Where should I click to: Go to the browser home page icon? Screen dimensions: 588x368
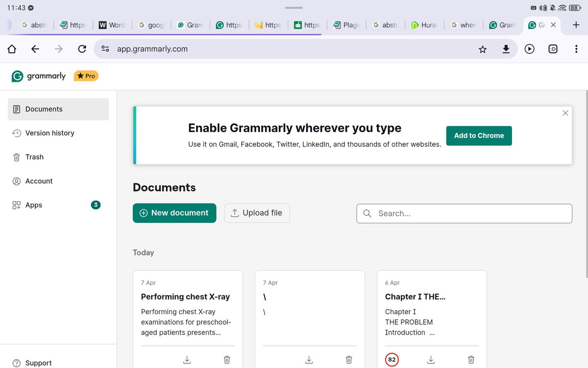(12, 49)
